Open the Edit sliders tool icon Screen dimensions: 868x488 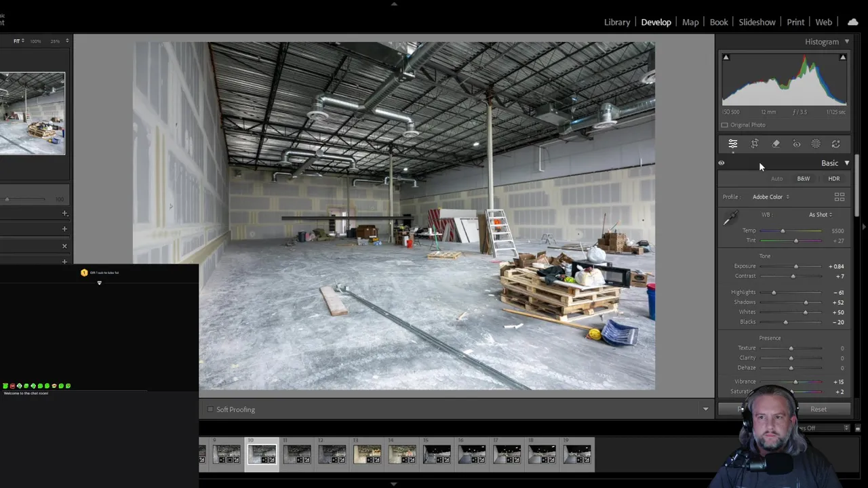coord(733,144)
